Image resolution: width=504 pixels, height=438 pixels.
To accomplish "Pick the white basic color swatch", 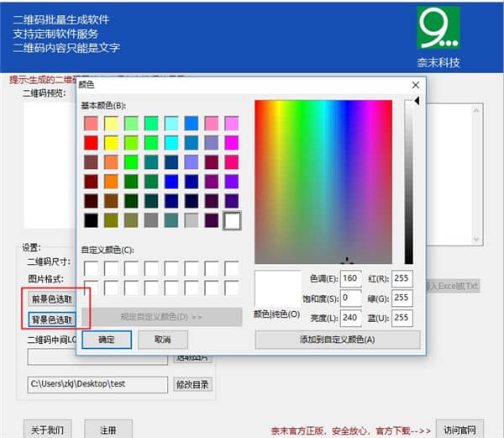I will [233, 220].
